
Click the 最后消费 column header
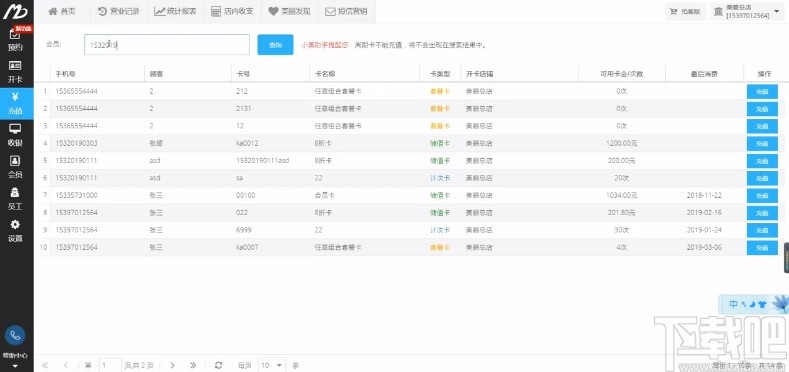tap(704, 74)
